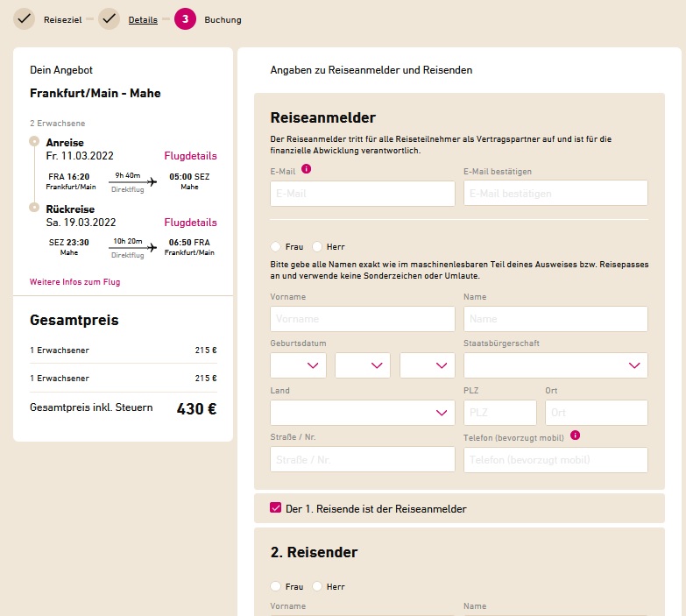This screenshot has width=686, height=616.
Task: Click the Vorname input field
Action: pyautogui.click(x=362, y=318)
